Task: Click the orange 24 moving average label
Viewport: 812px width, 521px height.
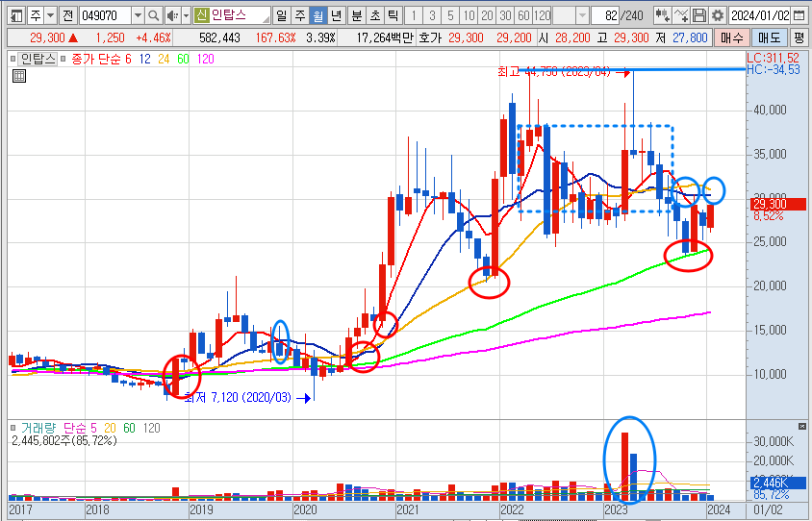Action: pos(164,59)
